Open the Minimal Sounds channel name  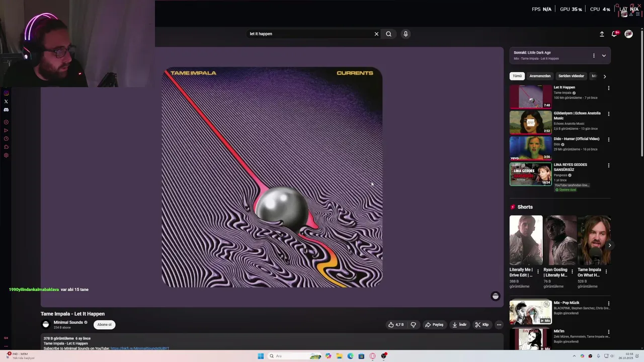(x=68, y=322)
